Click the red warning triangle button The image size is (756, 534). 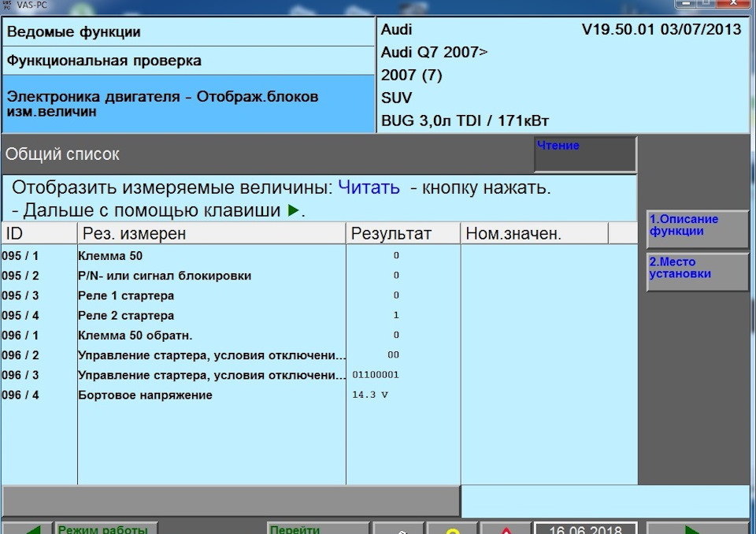pyautogui.click(x=506, y=528)
